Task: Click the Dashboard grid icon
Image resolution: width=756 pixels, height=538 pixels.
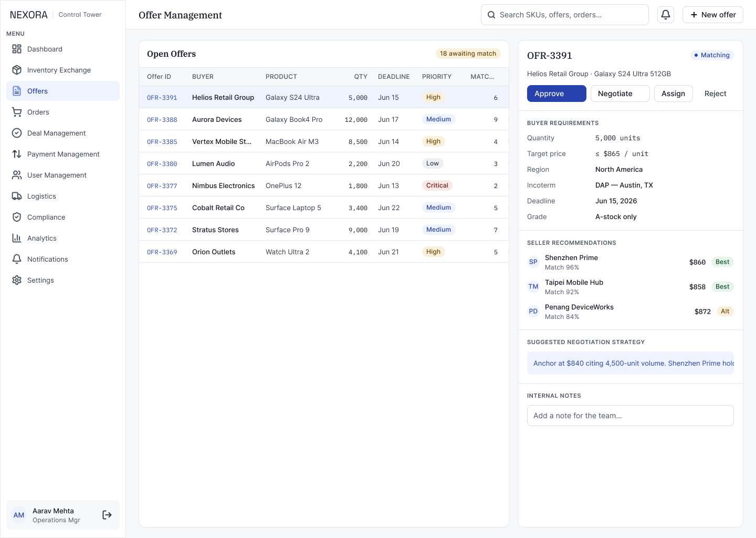Action: point(17,49)
